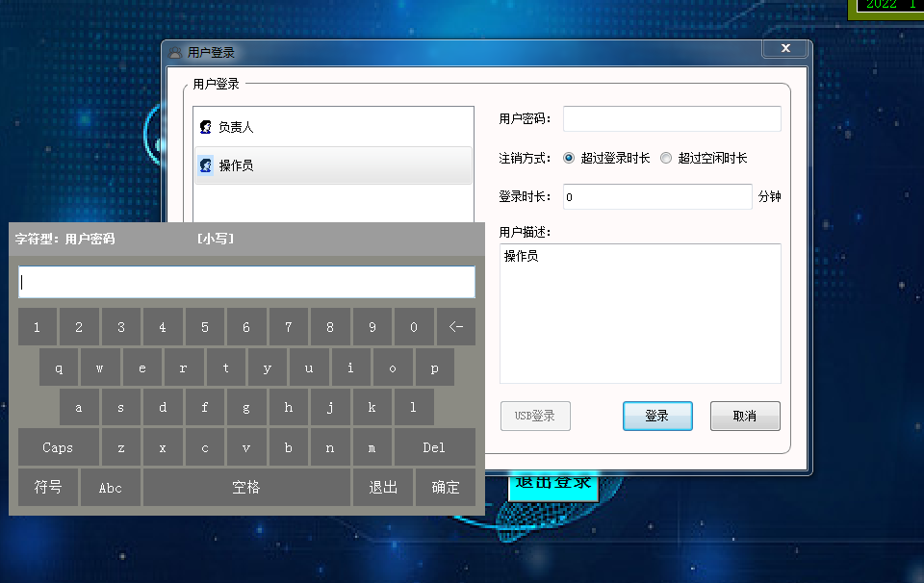Image resolution: width=924 pixels, height=583 pixels.
Task: Click the 登录 button
Action: coord(657,416)
